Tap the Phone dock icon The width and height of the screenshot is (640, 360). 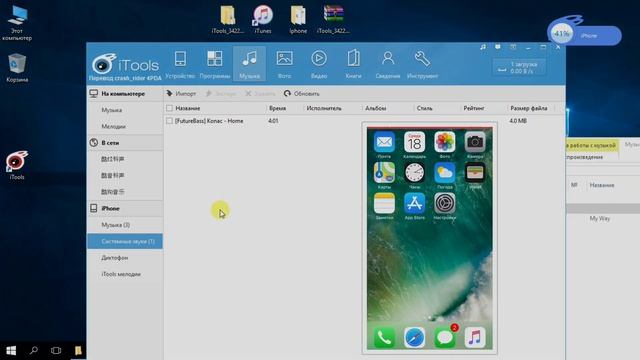click(x=384, y=338)
